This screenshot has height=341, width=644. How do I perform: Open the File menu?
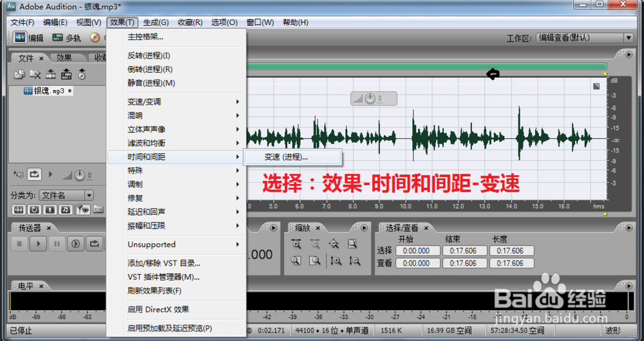(x=22, y=23)
